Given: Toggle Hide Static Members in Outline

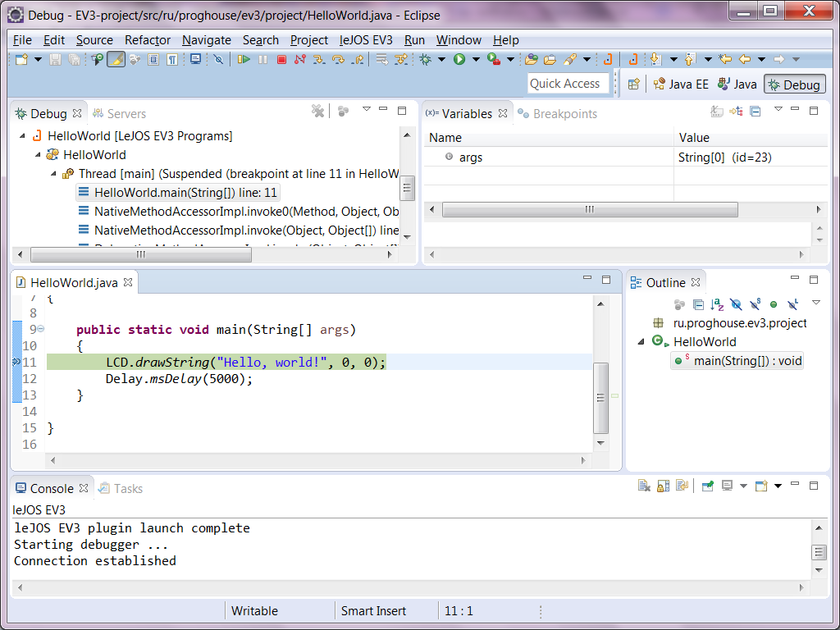Looking at the screenshot, I should 755,305.
